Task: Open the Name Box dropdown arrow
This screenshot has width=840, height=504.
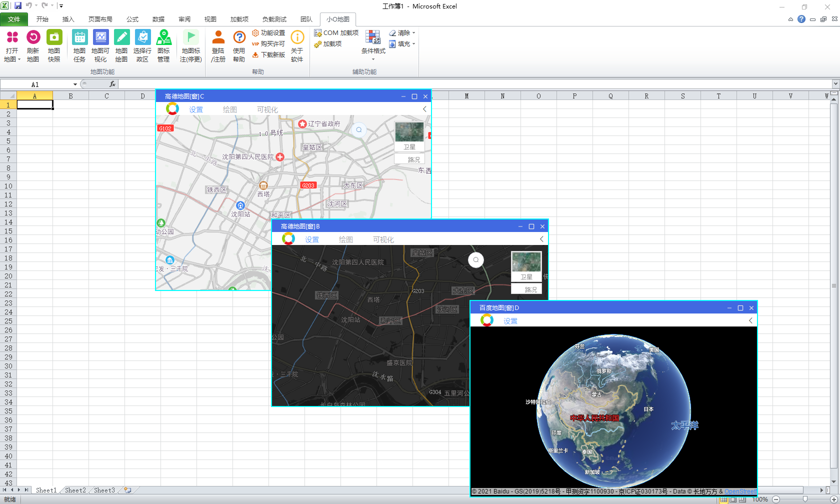Action: [75, 84]
